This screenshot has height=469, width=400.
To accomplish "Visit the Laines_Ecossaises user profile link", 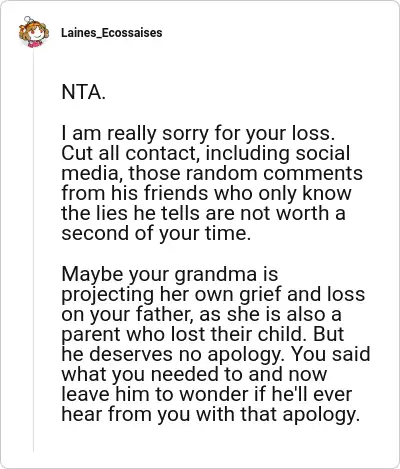I will [x=112, y=33].
